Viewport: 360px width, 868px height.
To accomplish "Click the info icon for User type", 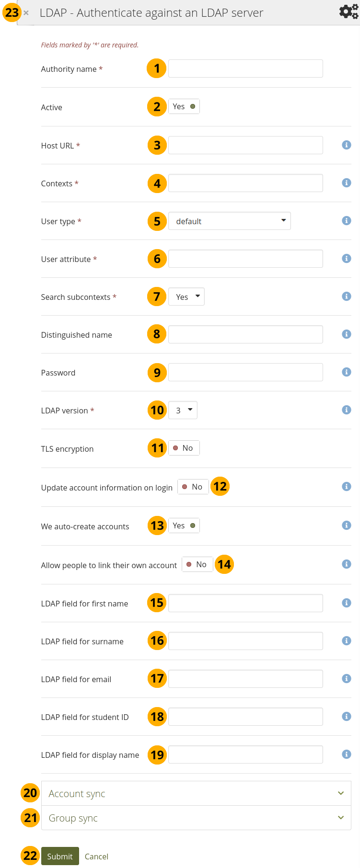I will 346,220.
